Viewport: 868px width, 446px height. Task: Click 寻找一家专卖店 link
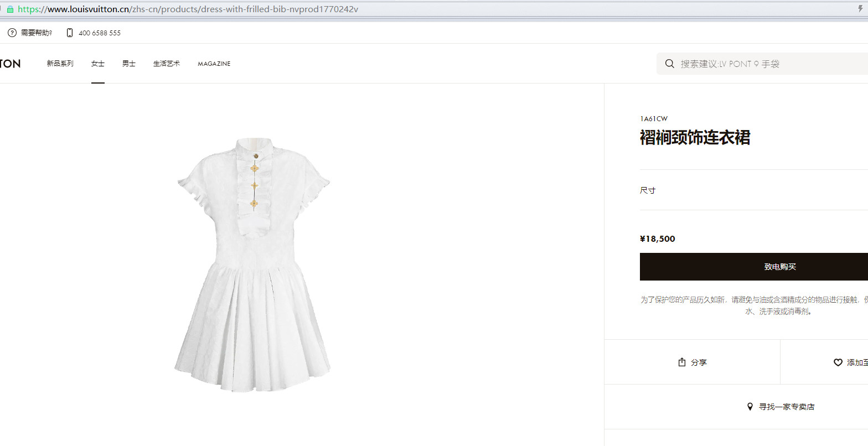[x=787, y=407]
